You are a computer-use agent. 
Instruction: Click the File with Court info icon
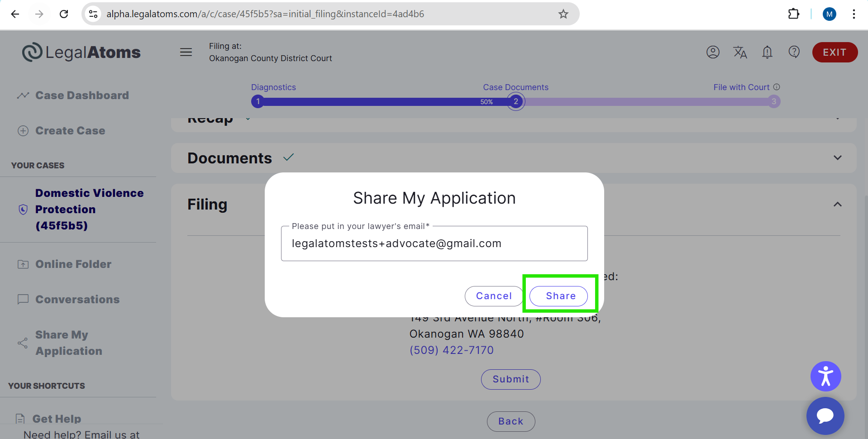pyautogui.click(x=777, y=87)
